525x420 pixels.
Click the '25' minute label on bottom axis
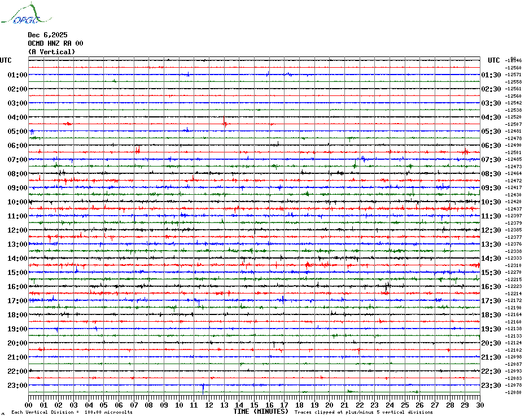coord(405,405)
